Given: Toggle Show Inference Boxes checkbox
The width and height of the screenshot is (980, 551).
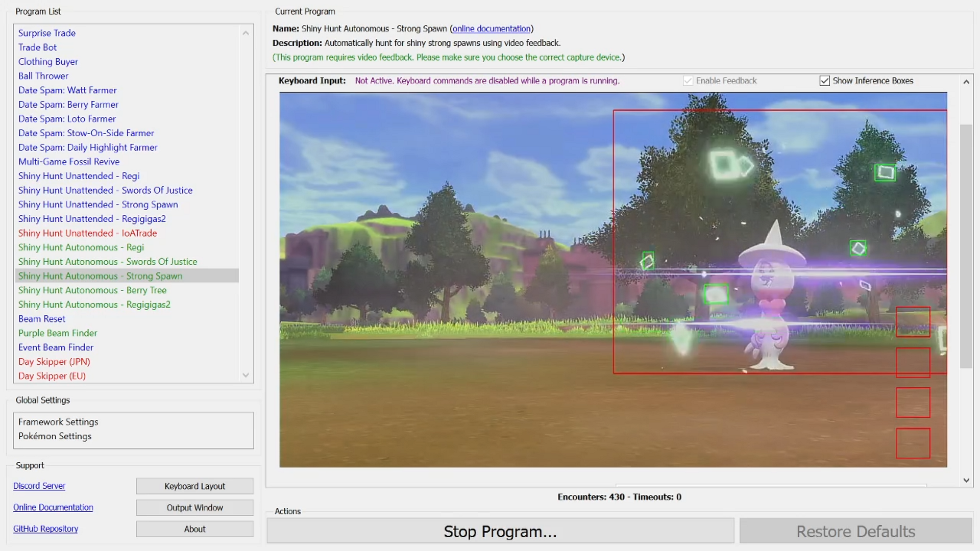Looking at the screenshot, I should pos(824,81).
